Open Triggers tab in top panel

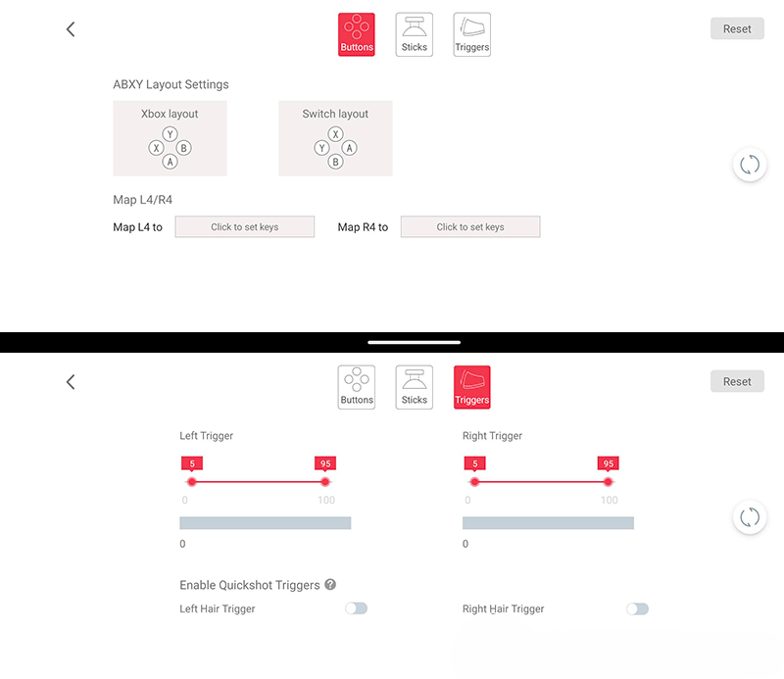point(472,34)
